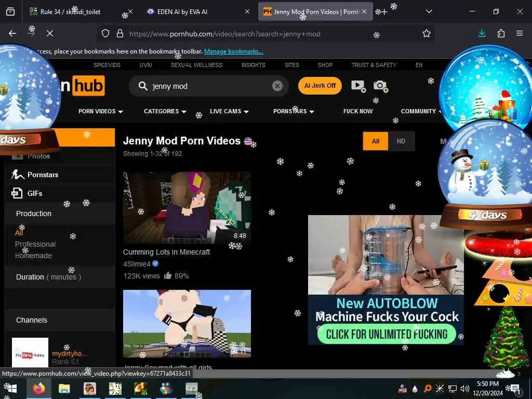The height and width of the screenshot is (399, 532).
Task: Select All under Production
Action: [x=19, y=233]
